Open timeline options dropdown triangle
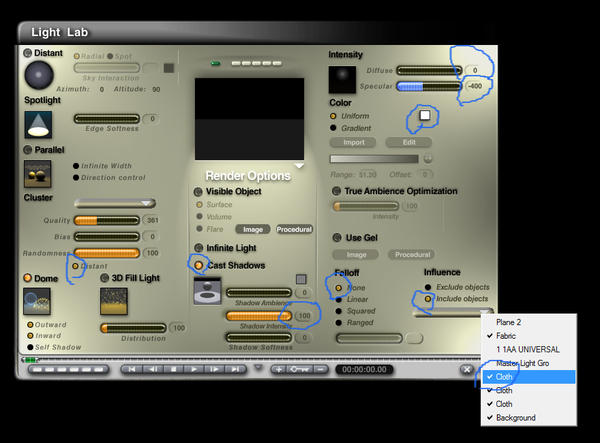 click(x=259, y=367)
